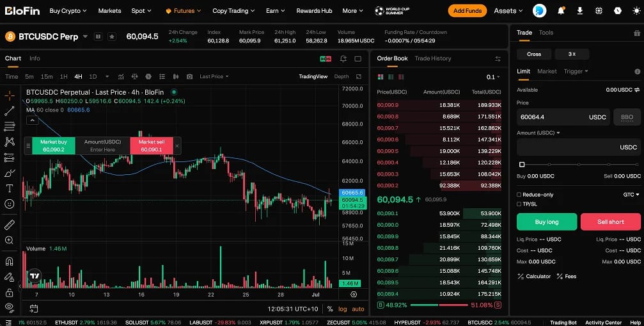This screenshot has width=644, height=326.
Task: Add BTCUSDC Perp to favorites star
Action: [112, 37]
